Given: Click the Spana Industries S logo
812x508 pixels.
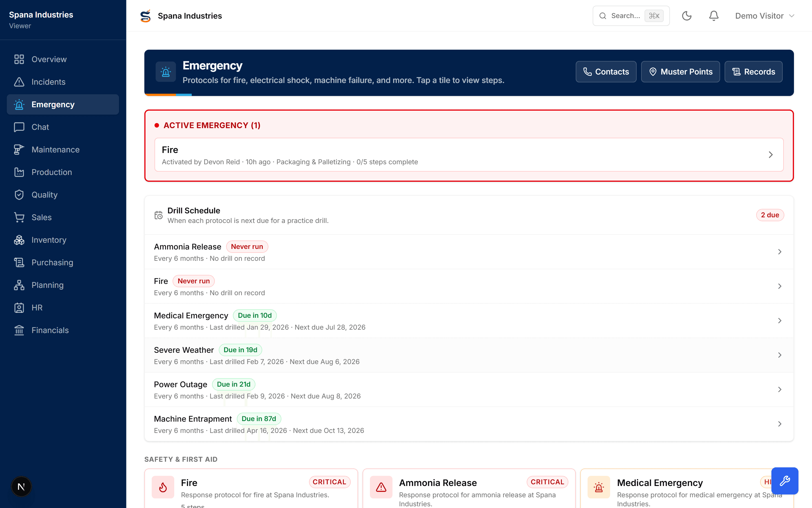Looking at the screenshot, I should click(145, 16).
